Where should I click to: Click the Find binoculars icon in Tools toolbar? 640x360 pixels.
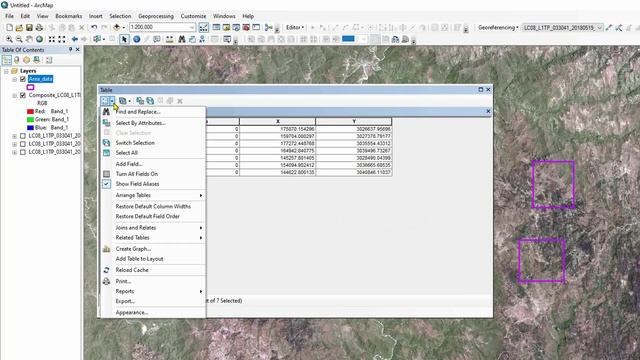pyautogui.click(x=182, y=39)
